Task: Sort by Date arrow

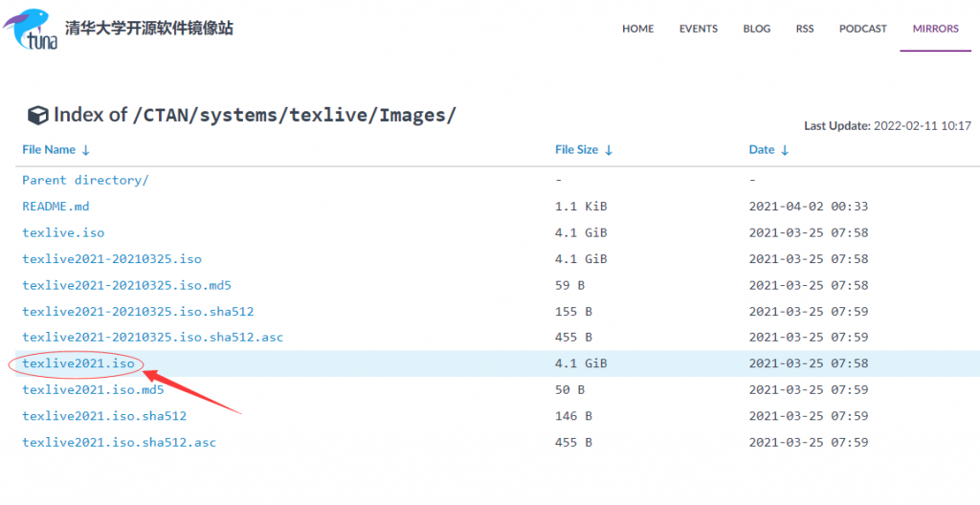Action: pyautogui.click(x=785, y=150)
